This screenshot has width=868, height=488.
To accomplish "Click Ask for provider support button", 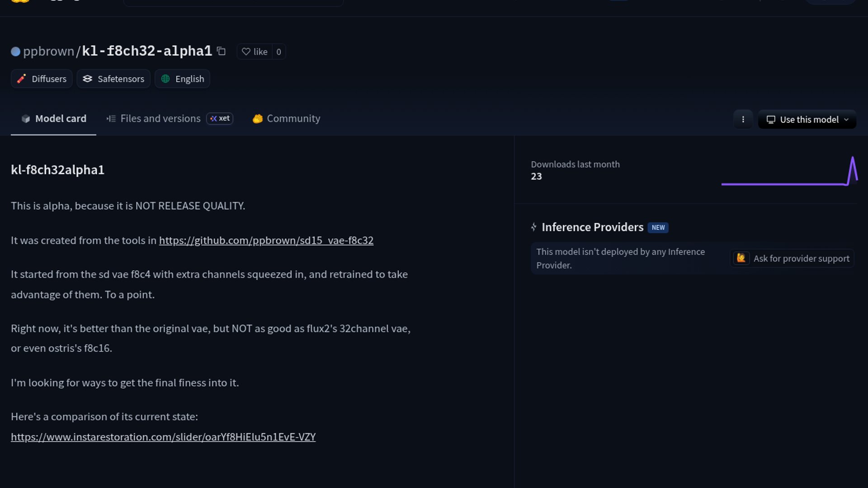I will (792, 258).
